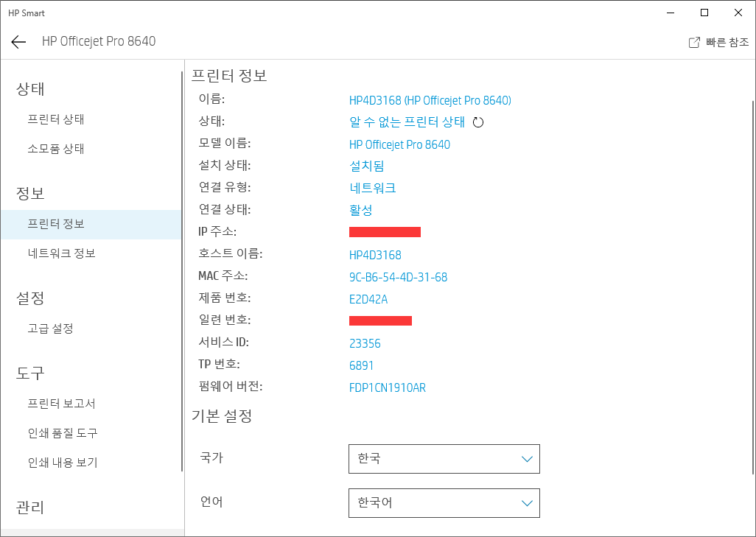Expand the 국가 country dropdown showing 한국
Viewport: 756px width, 537px height.
point(444,459)
